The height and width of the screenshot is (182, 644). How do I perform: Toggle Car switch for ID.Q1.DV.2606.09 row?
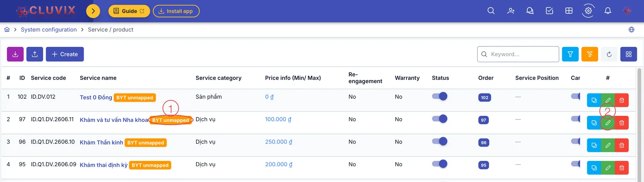point(576,164)
